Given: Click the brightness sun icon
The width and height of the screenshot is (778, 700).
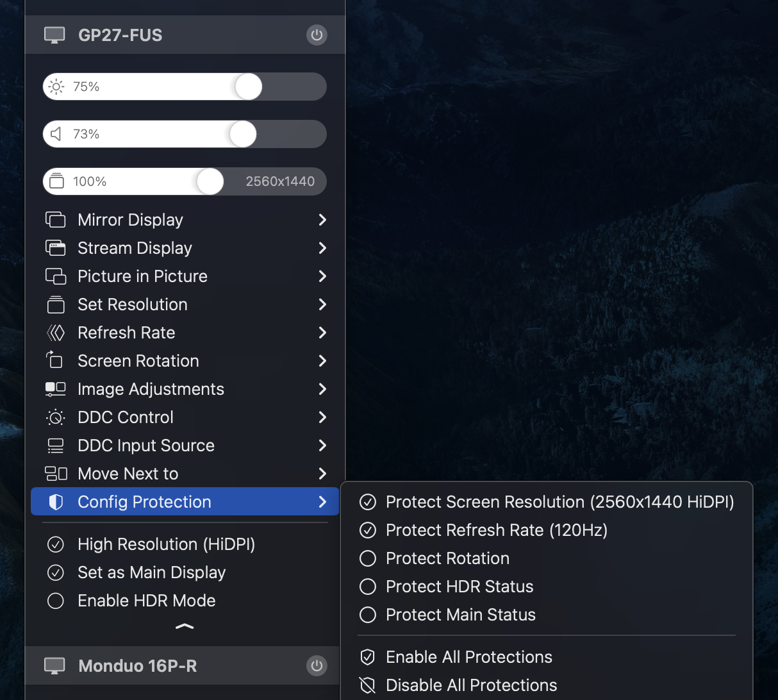Looking at the screenshot, I should [56, 87].
